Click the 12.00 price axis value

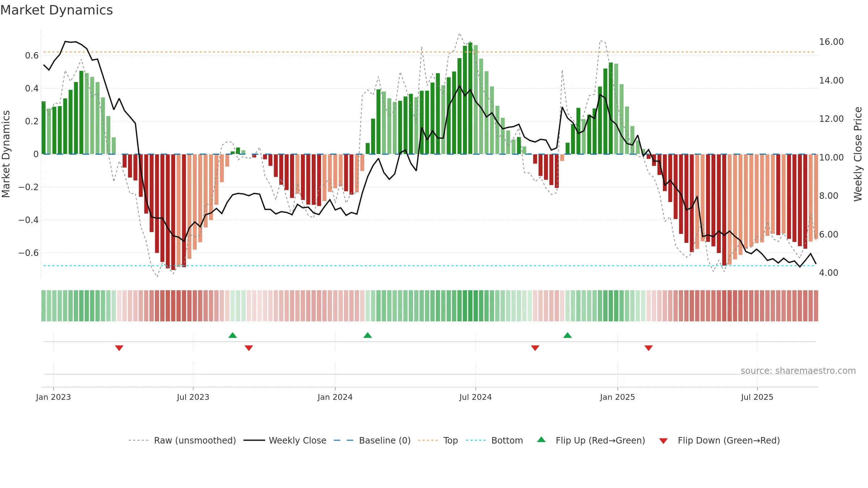(831, 119)
